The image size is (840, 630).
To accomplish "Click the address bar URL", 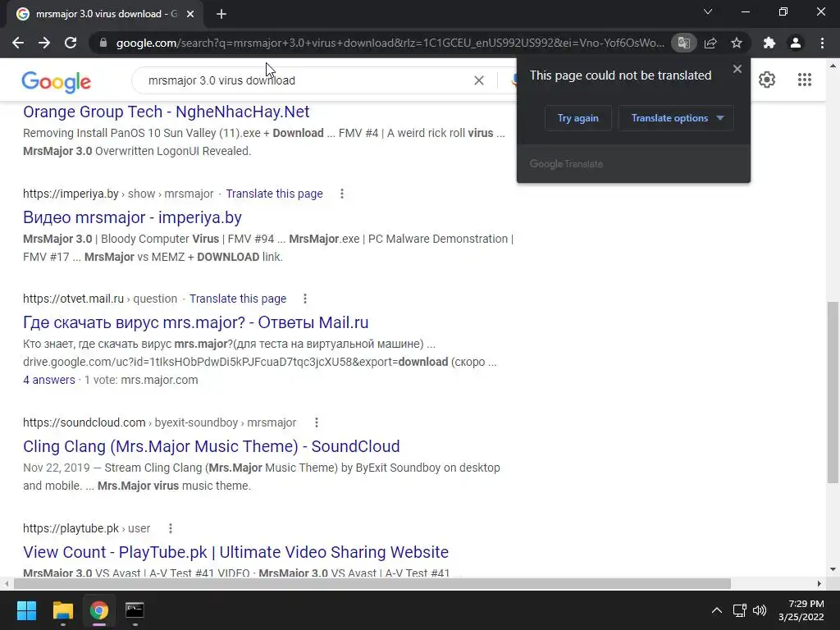I will (390, 43).
